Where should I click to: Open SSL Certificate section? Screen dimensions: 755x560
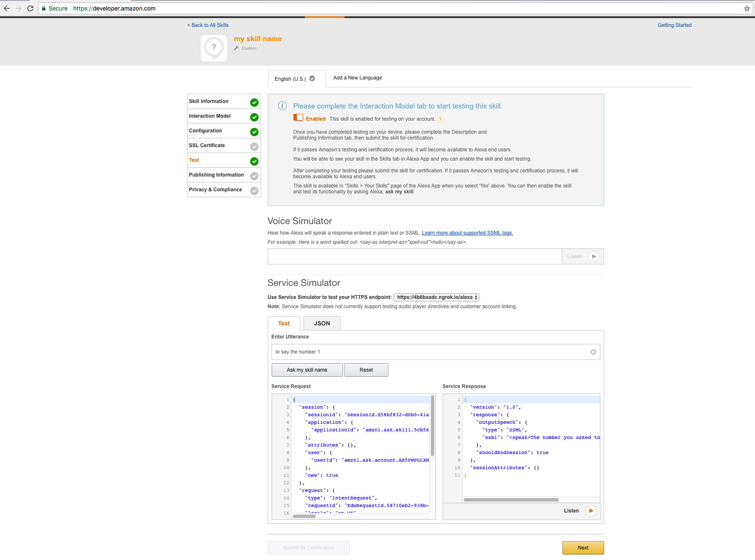pos(224,145)
